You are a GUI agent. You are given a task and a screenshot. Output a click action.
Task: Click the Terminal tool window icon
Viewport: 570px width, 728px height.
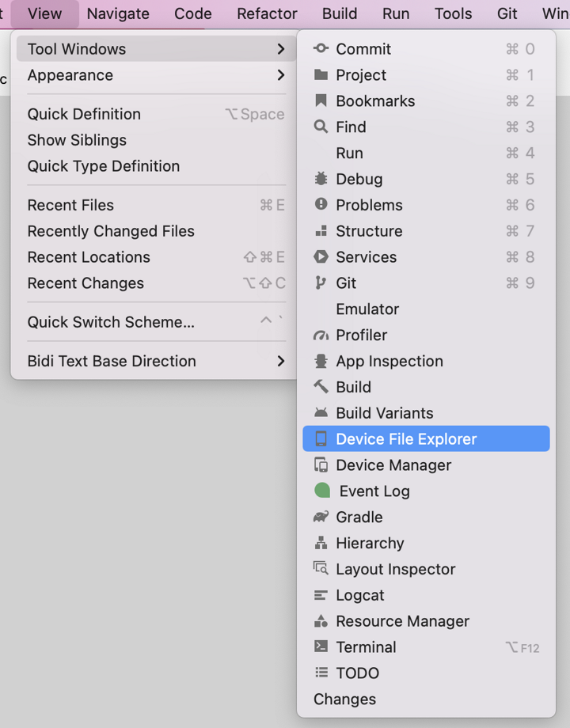pyautogui.click(x=321, y=646)
